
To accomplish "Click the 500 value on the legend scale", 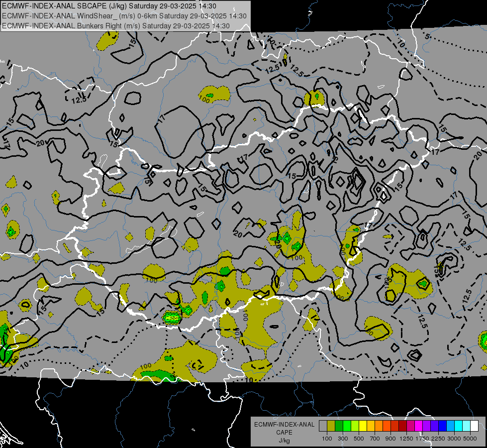I will [x=359, y=439].
